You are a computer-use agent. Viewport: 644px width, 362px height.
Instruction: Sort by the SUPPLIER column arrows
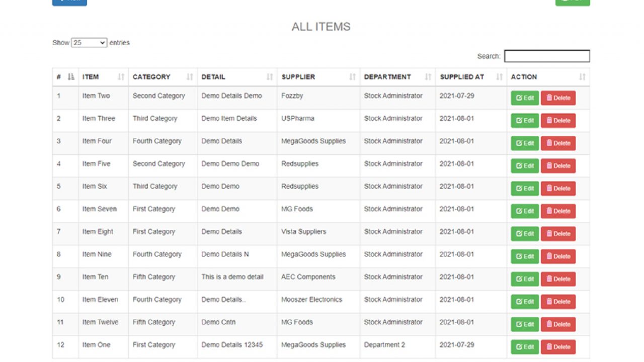352,77
